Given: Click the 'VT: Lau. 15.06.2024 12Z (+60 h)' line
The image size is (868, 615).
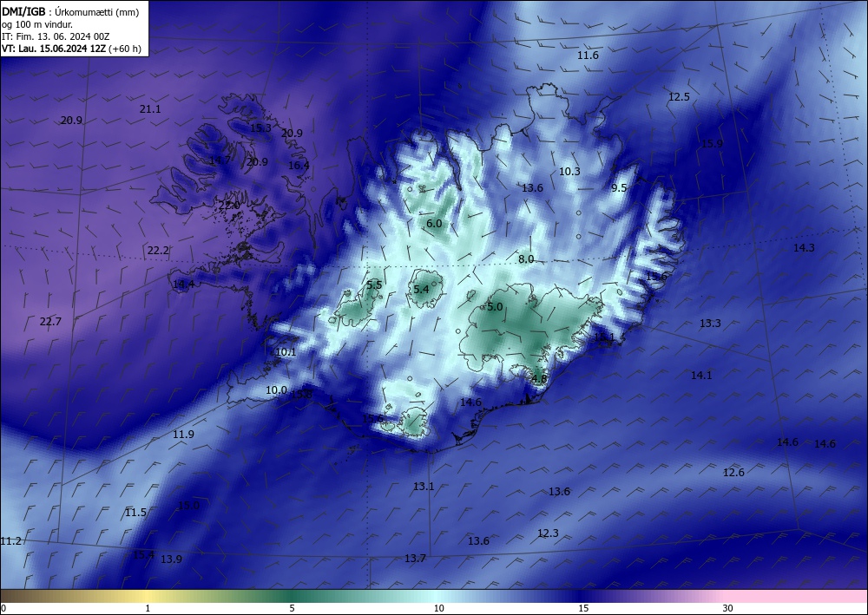Looking at the screenshot, I should coord(71,49).
